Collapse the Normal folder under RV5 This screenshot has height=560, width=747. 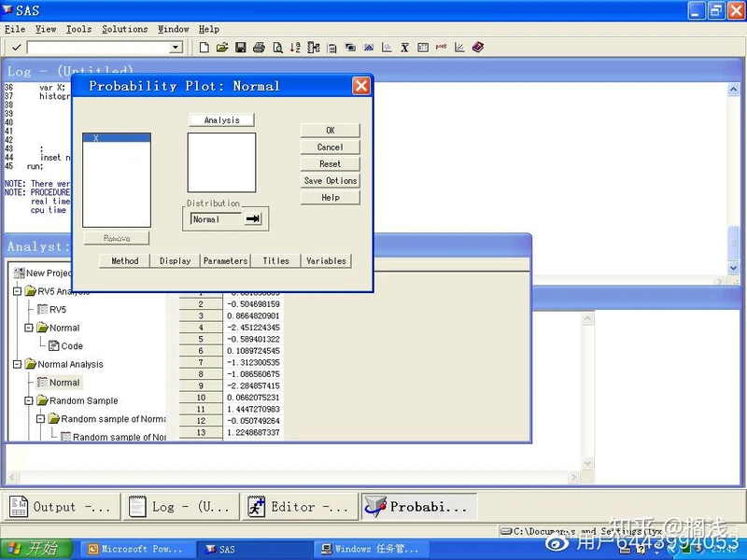click(29, 328)
